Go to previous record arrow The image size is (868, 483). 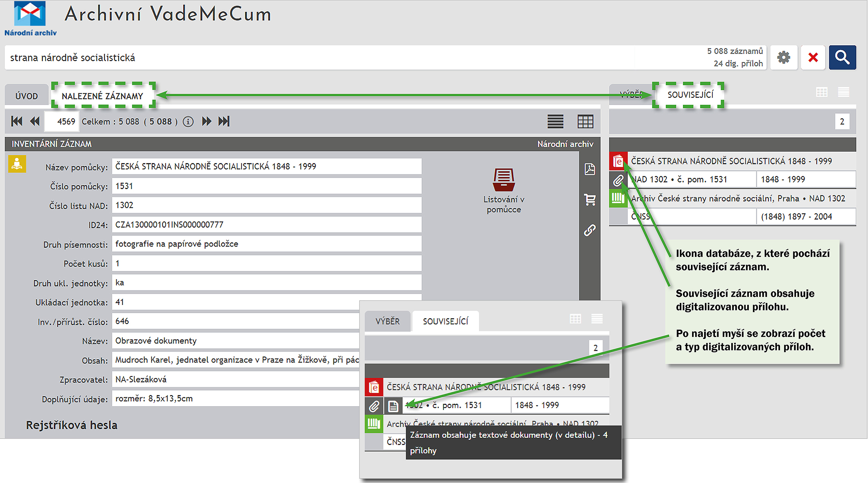[35, 121]
